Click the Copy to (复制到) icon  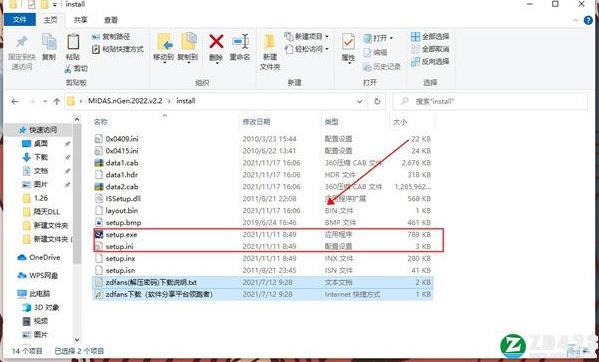click(189, 42)
